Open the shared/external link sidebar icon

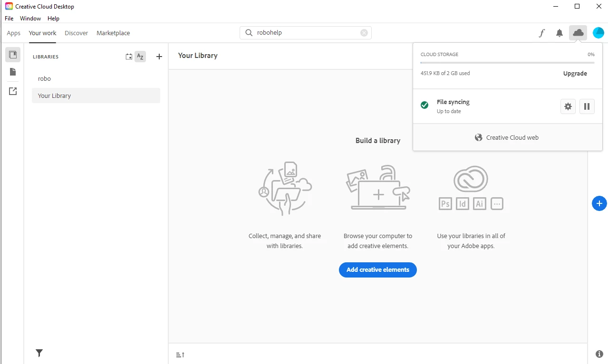tap(13, 91)
